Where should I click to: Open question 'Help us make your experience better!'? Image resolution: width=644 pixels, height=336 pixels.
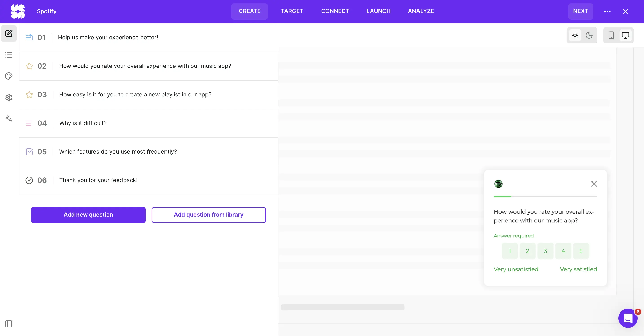149,38
